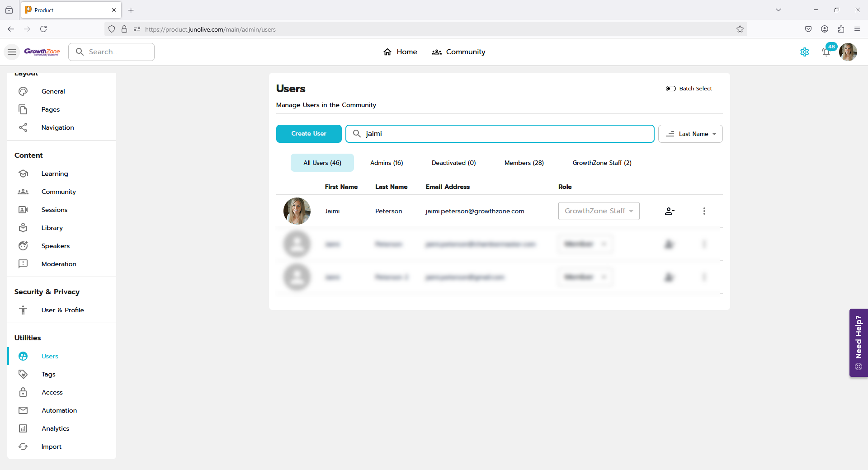Click the remove user icon for Jaimi
The width and height of the screenshot is (868, 470).
point(670,211)
